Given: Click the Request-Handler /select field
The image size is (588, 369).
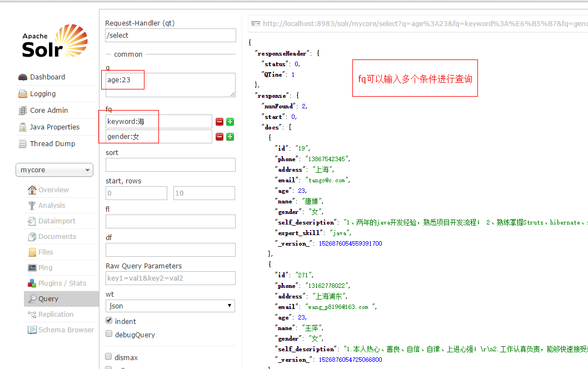Looking at the screenshot, I should (x=171, y=35).
